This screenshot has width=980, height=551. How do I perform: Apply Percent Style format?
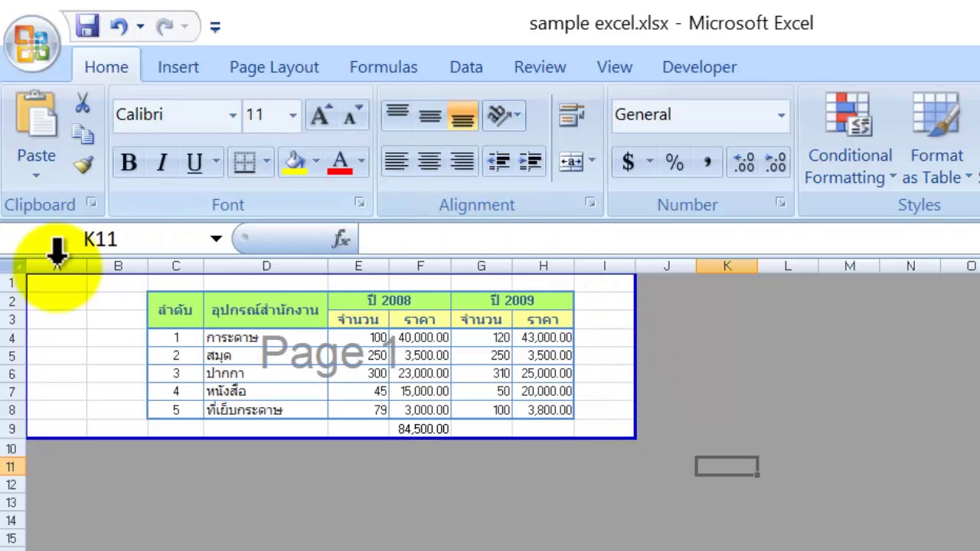point(674,162)
